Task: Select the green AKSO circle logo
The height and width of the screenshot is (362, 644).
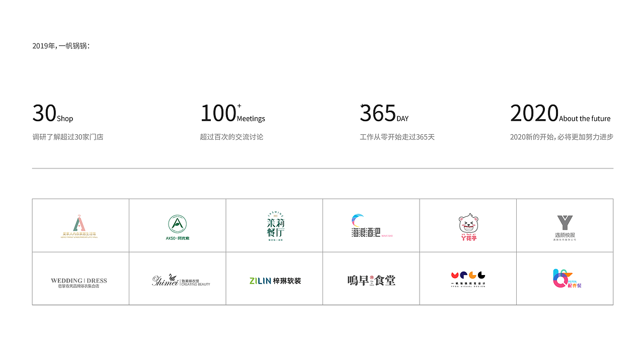Action: [x=178, y=227]
